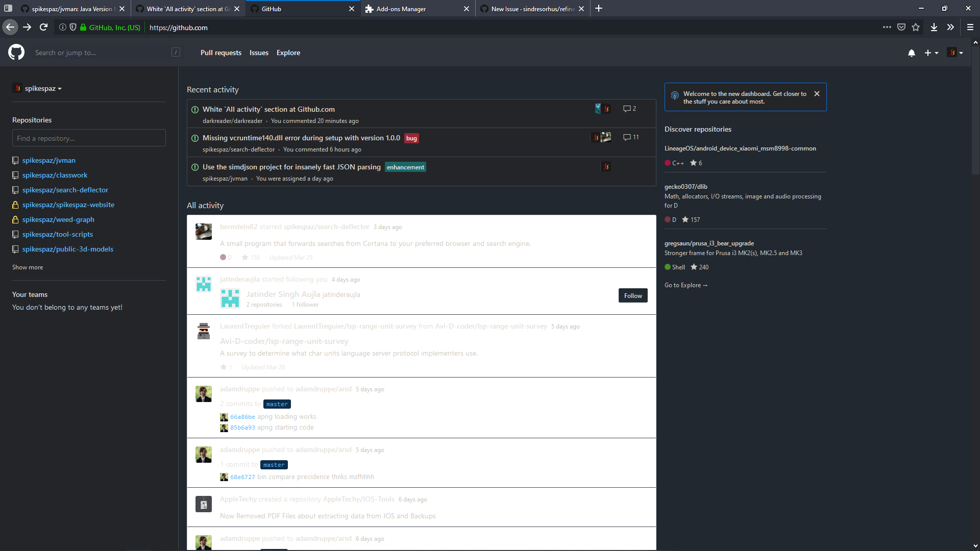Screen dimensions: 980x551
Task: Close the Add-ons Manager tab
Action: [467, 9]
